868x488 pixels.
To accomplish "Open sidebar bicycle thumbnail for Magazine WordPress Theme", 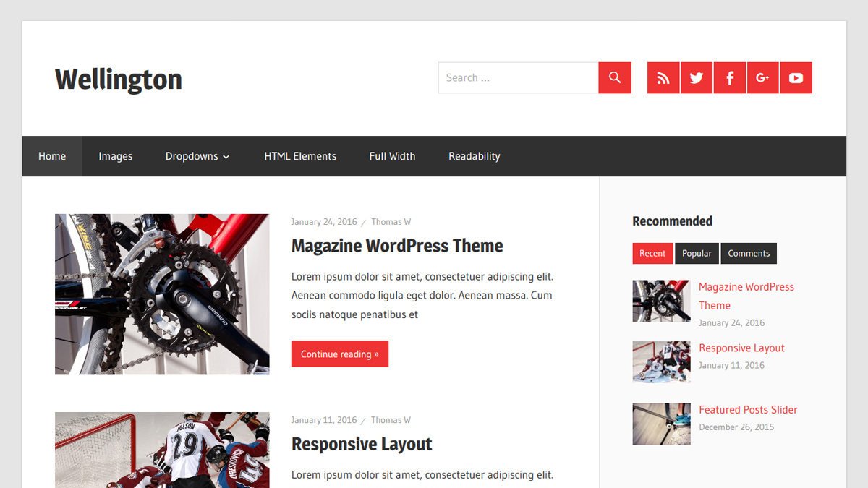I will coord(661,301).
